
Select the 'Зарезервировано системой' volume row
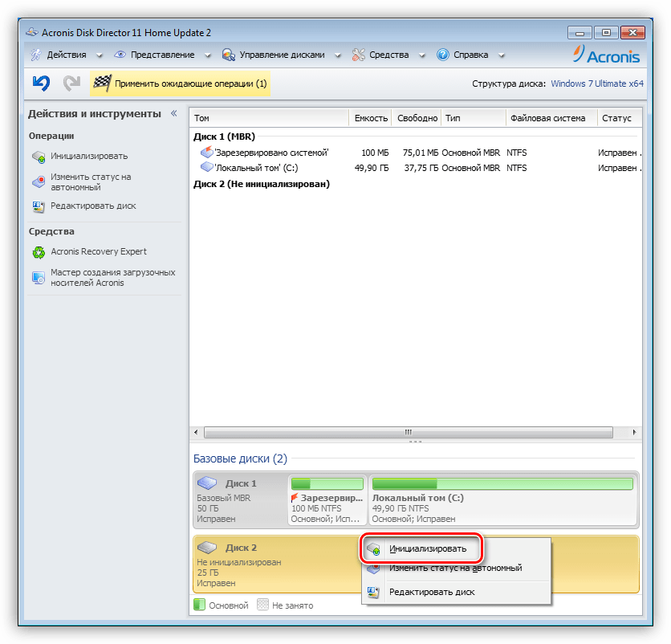click(x=416, y=153)
